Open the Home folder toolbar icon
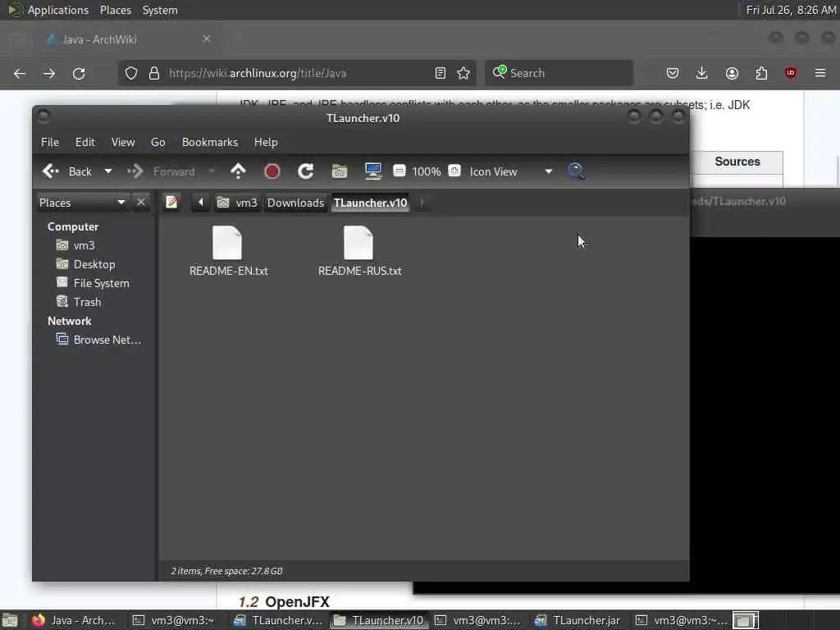This screenshot has height=630, width=840. pos(339,171)
